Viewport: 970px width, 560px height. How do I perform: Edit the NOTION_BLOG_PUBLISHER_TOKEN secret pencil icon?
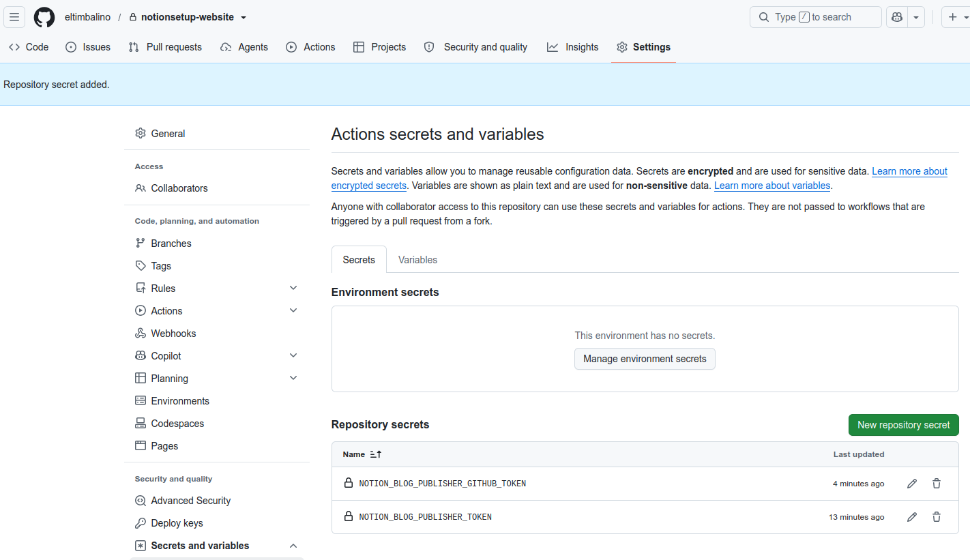(x=912, y=517)
